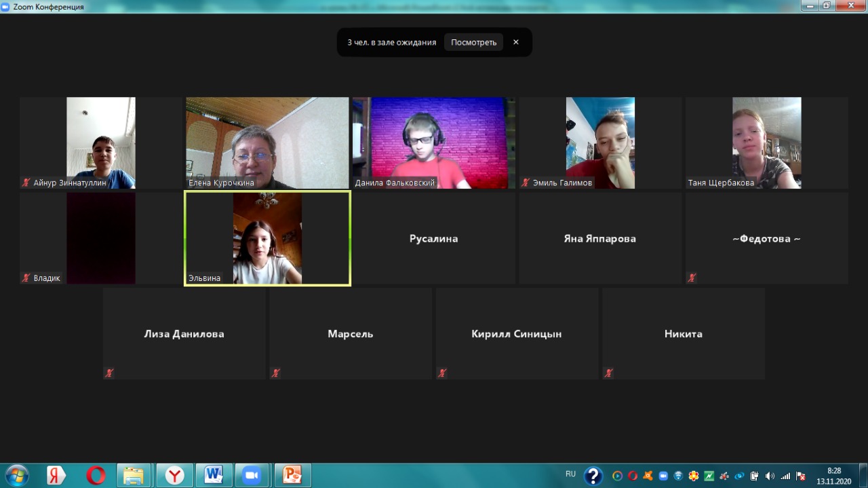Screen dimensions: 868x488
Task: Select Эльвина's highlighted video tile
Action: [267, 238]
